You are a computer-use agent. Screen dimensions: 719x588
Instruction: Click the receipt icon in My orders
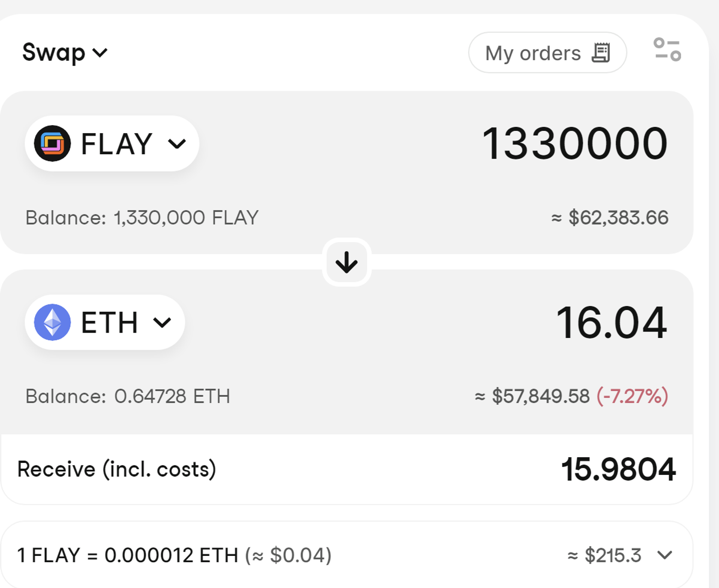point(601,53)
